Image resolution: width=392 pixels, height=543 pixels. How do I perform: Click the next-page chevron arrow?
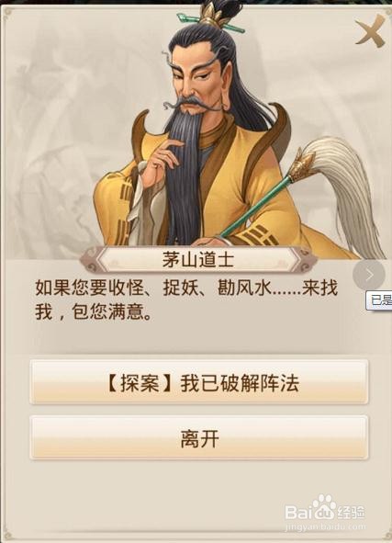pos(369,275)
